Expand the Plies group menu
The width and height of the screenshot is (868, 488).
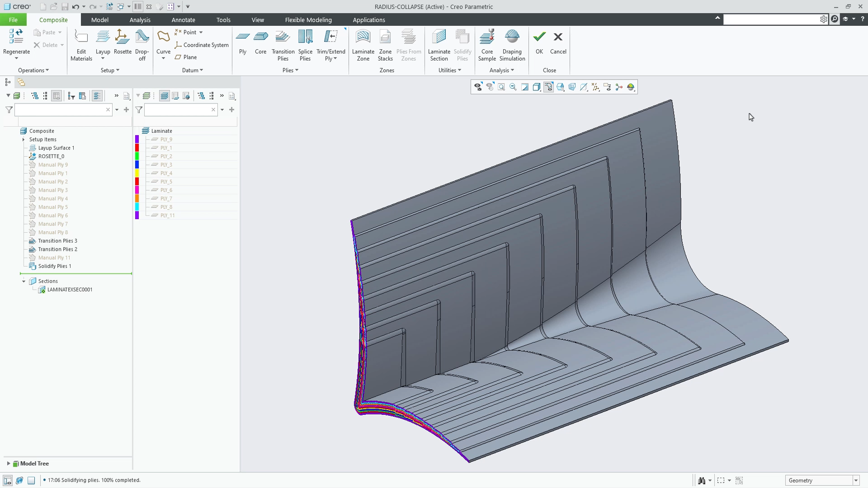pos(290,70)
